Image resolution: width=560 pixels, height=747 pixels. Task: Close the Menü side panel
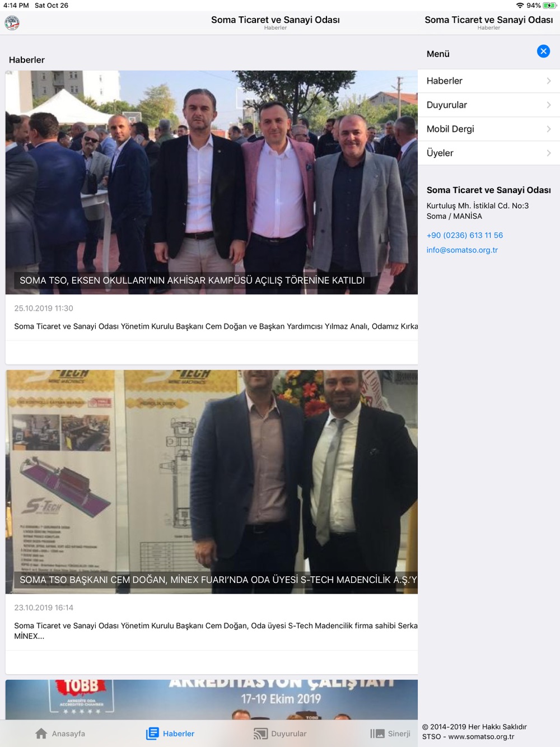[x=543, y=51]
